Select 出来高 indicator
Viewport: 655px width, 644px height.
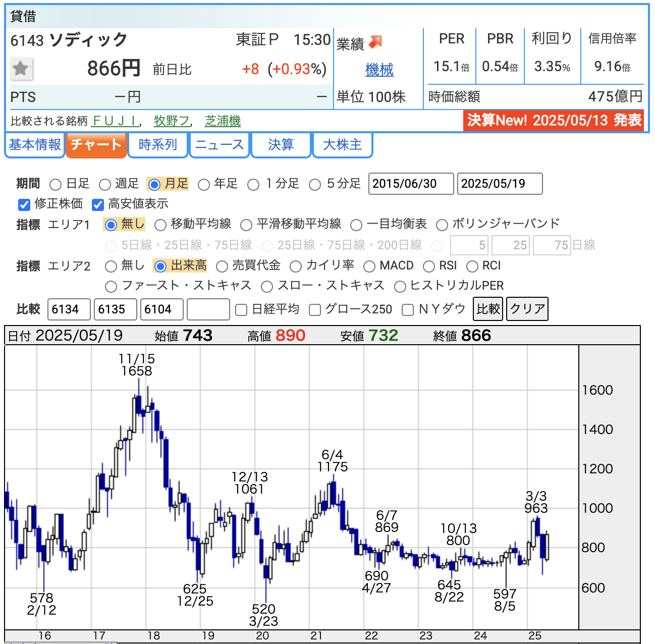point(160,266)
